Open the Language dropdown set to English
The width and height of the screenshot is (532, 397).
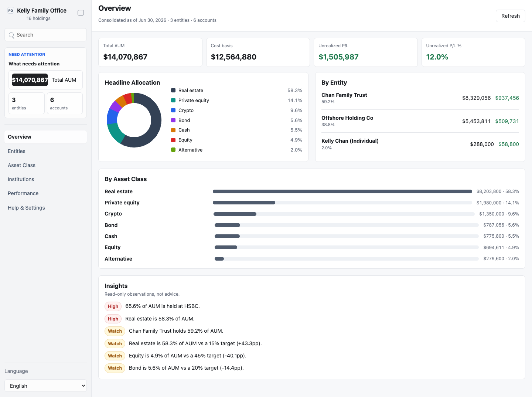click(45, 386)
